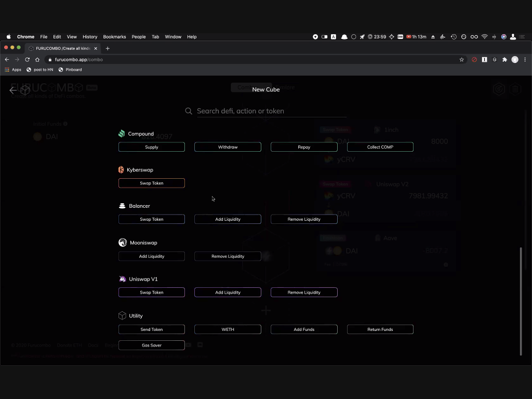The width and height of the screenshot is (532, 399).
Task: Open the View menu
Action: (72, 37)
